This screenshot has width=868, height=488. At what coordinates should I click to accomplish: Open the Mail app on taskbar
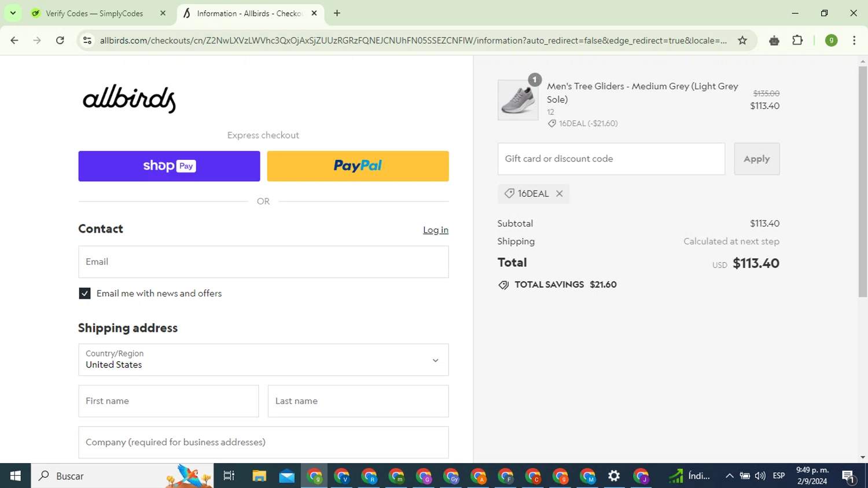pos(287,476)
